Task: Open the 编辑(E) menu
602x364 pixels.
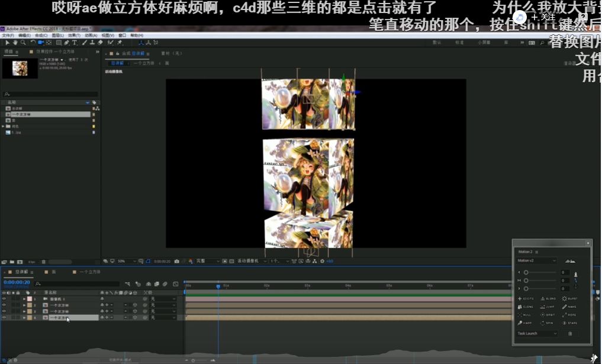Action: pyautogui.click(x=25, y=36)
